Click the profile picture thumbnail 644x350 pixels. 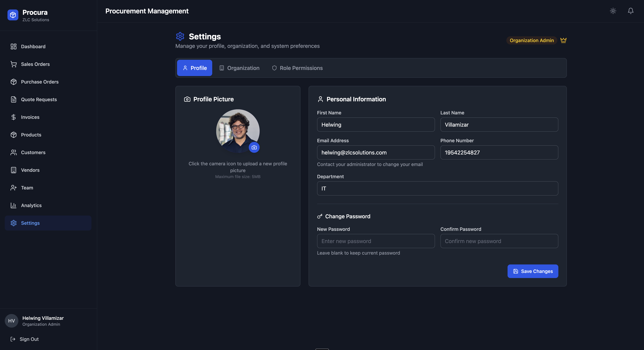[236, 130]
